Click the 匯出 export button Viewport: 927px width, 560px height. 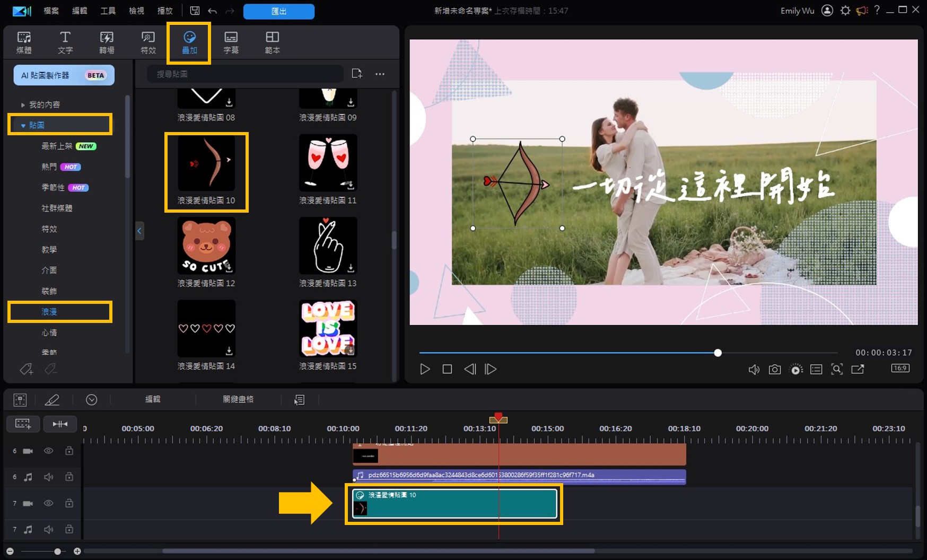click(278, 11)
